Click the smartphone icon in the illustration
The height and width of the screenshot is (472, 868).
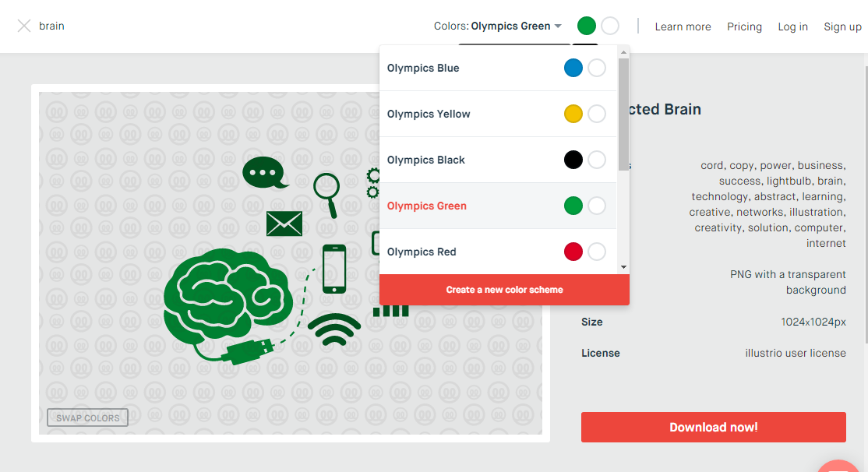click(x=334, y=269)
